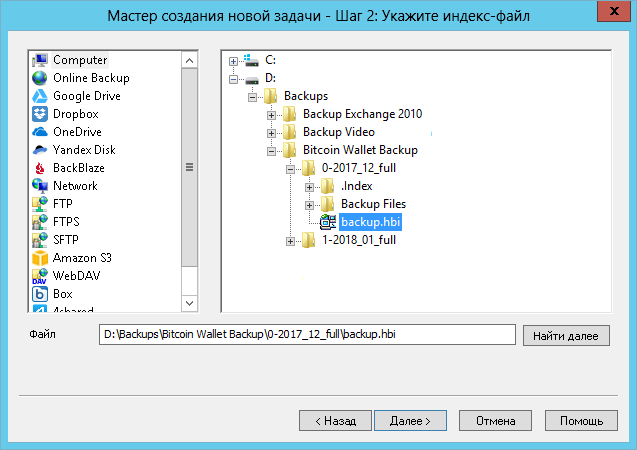Click the 1-2018_01_full folder icon
Image resolution: width=637 pixels, height=450 pixels.
tap(308, 240)
